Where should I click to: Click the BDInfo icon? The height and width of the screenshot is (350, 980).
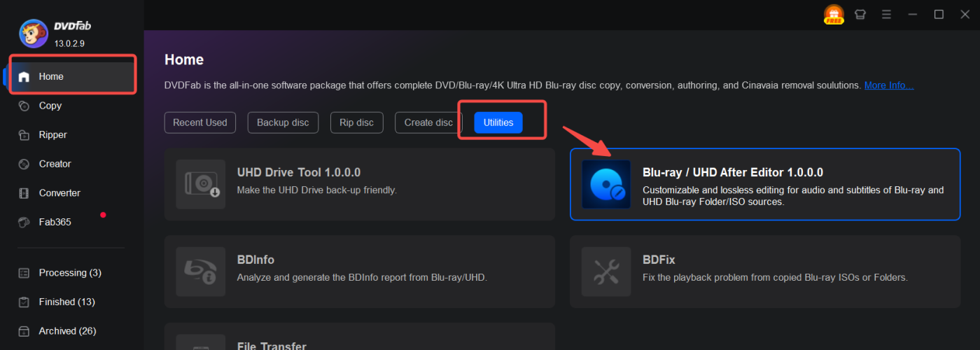point(201,272)
